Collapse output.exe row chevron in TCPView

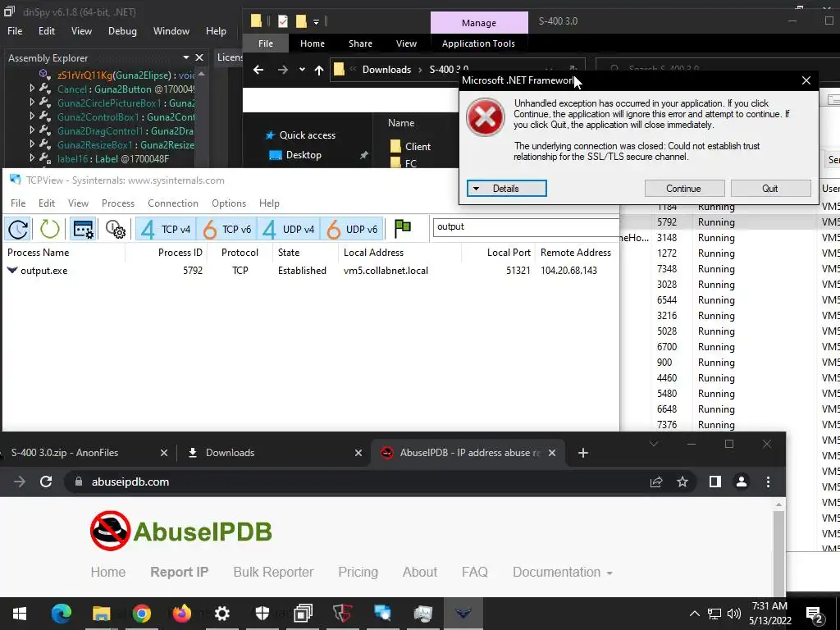(x=11, y=270)
